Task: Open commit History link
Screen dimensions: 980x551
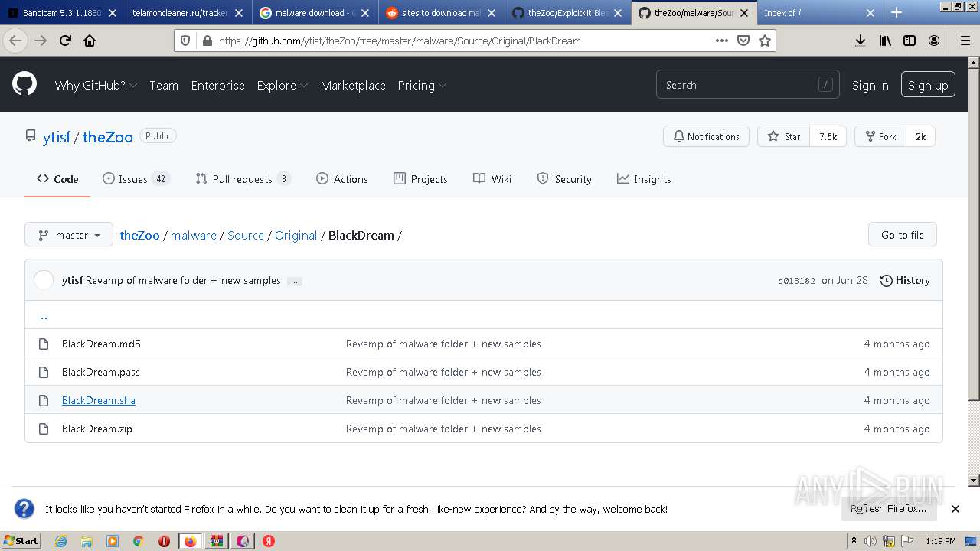Action: 905,281
